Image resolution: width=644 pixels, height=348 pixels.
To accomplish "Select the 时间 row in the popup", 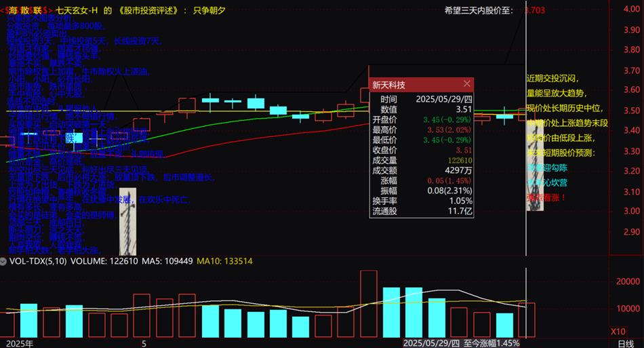I will (x=422, y=99).
